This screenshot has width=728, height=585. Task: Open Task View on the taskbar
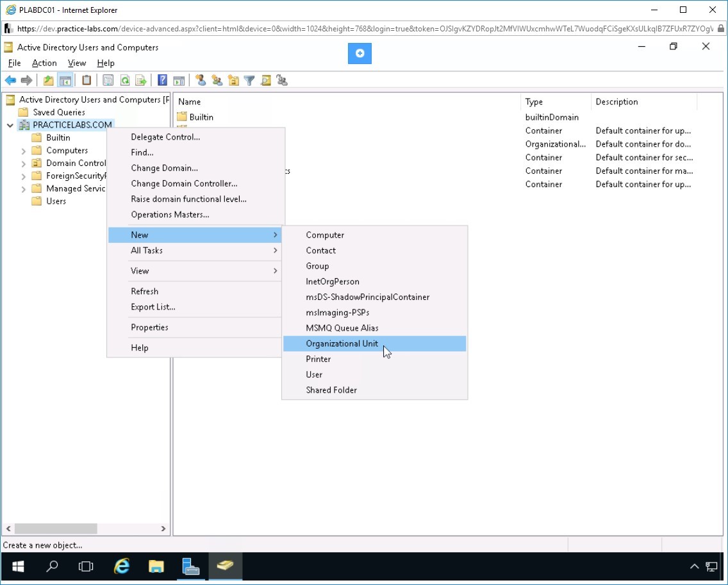point(86,566)
